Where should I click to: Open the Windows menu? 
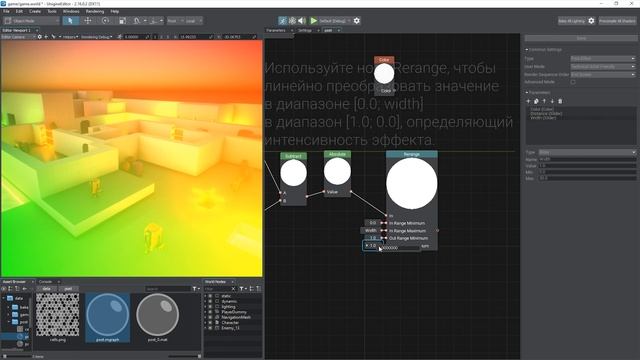click(71, 11)
